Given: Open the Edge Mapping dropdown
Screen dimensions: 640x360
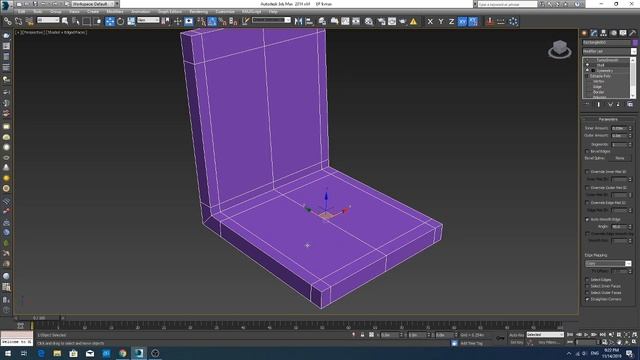Looking at the screenshot, I should coord(608,264).
